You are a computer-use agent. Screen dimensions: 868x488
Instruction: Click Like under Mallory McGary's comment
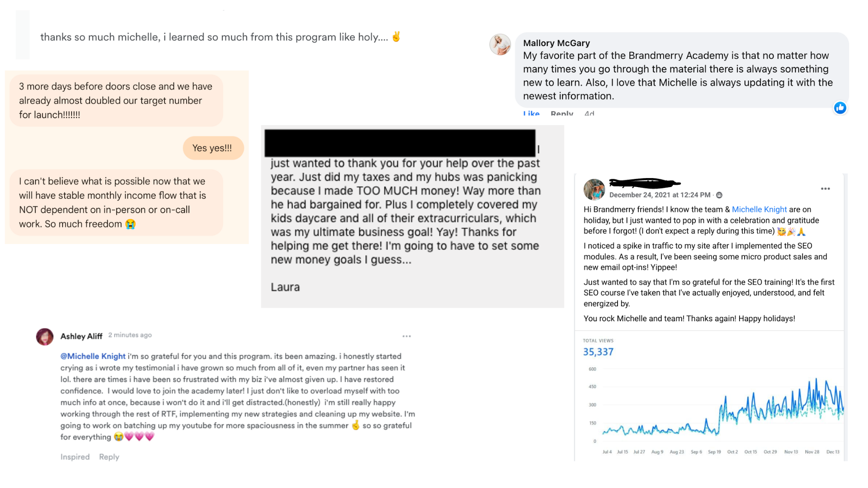(531, 113)
